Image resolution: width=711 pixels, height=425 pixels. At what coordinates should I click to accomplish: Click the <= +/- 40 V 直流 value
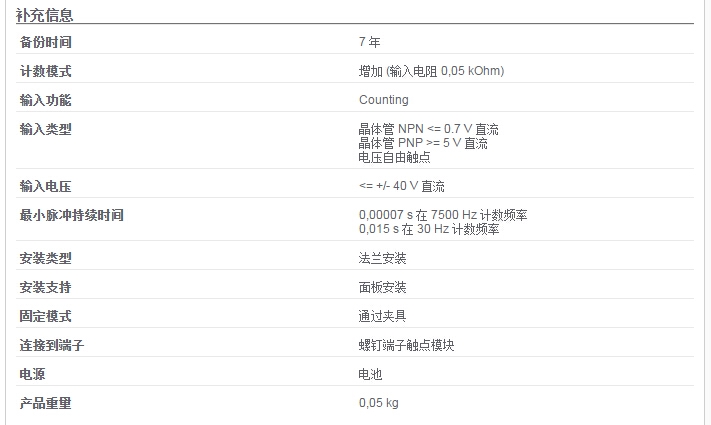[x=402, y=186]
